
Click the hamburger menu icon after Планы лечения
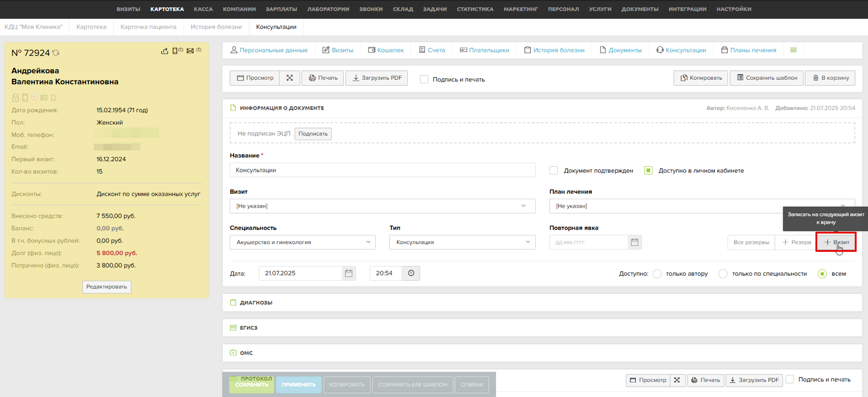point(794,50)
